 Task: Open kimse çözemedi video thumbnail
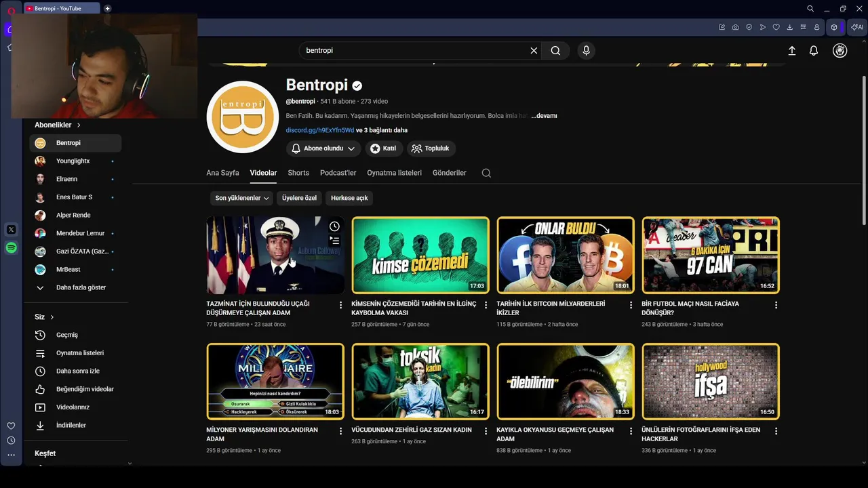pos(420,255)
